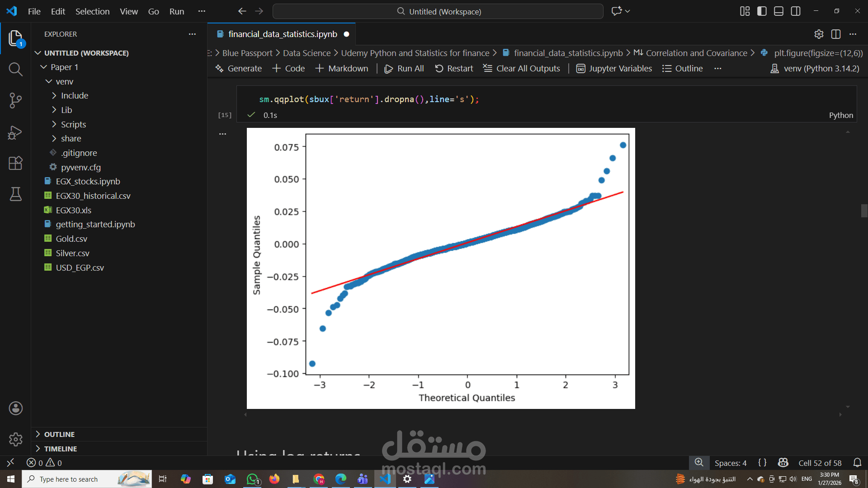Open Run and Debug view

pyautogui.click(x=15, y=132)
